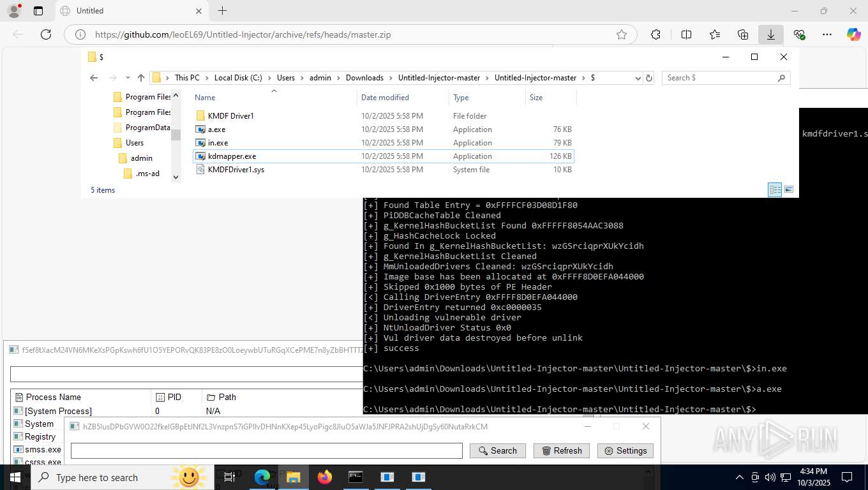Click Refresh button in process window
The image size is (868, 490).
[562, 450]
